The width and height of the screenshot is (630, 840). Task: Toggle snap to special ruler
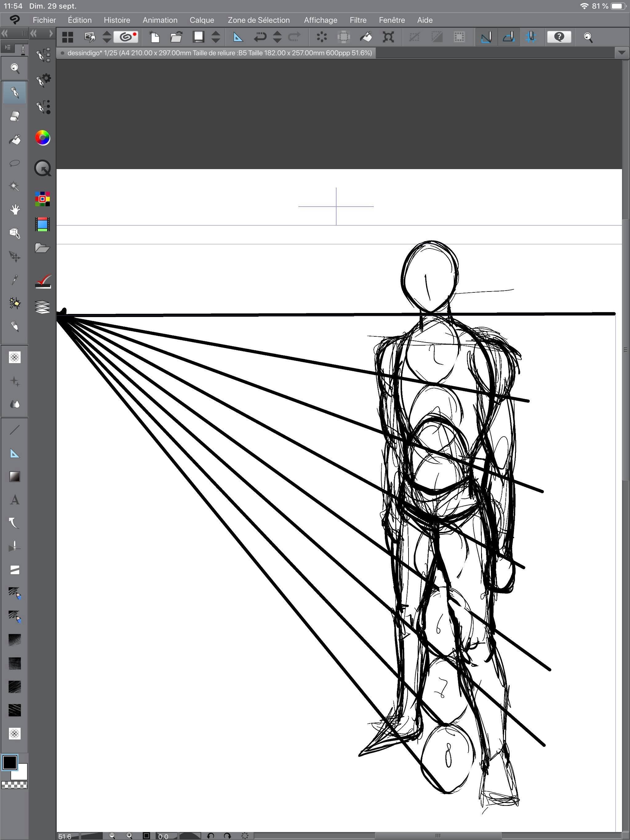508,37
